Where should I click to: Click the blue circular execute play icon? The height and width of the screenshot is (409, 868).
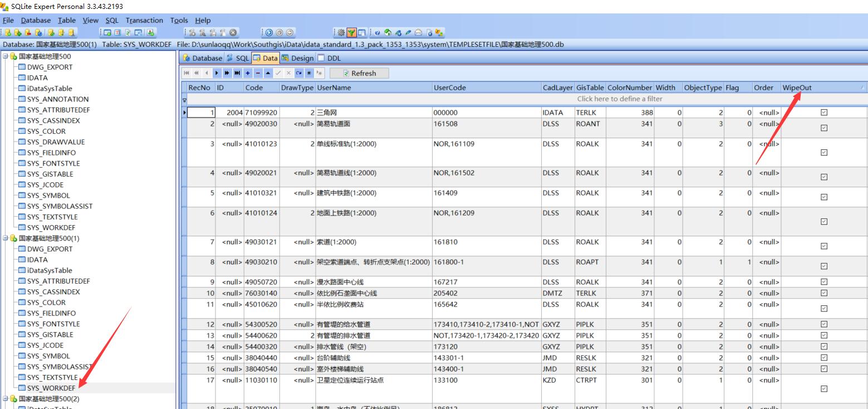coord(269,32)
